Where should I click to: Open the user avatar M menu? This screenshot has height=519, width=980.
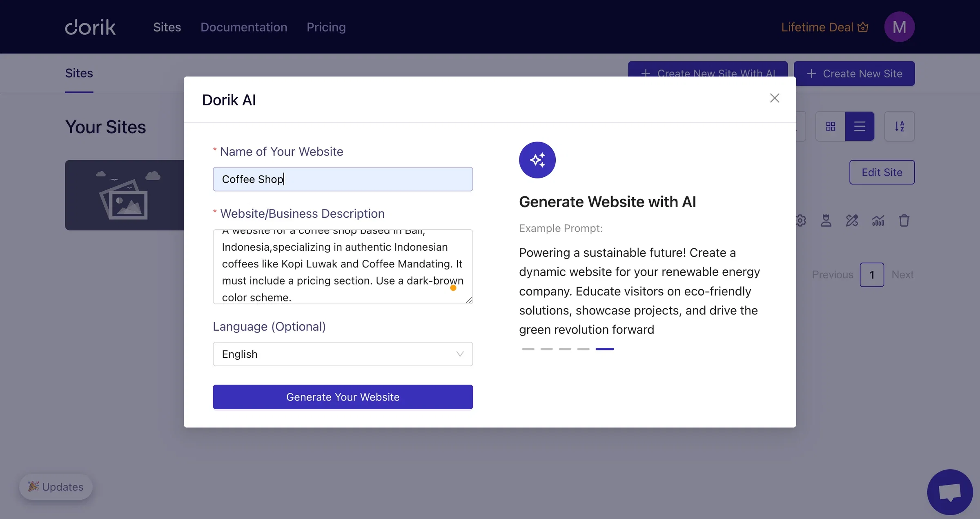click(899, 27)
